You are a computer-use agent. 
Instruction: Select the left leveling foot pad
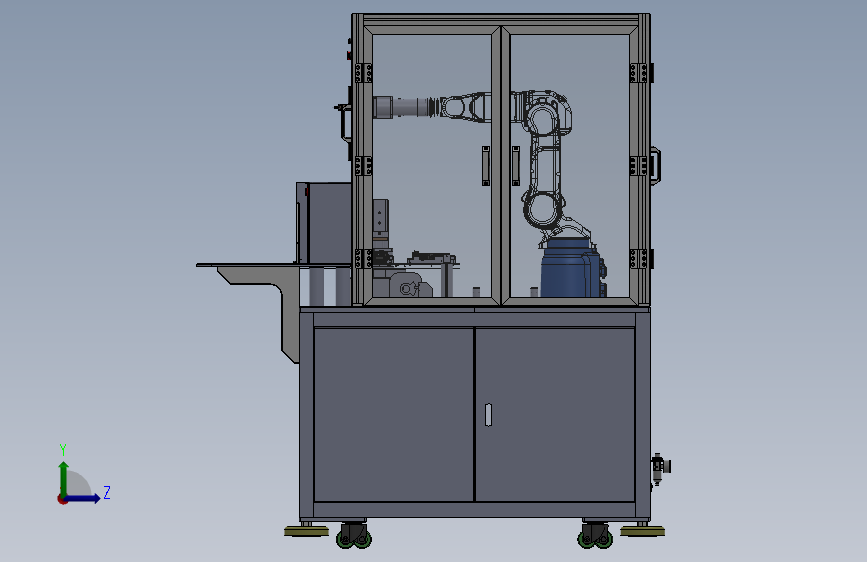click(x=306, y=532)
